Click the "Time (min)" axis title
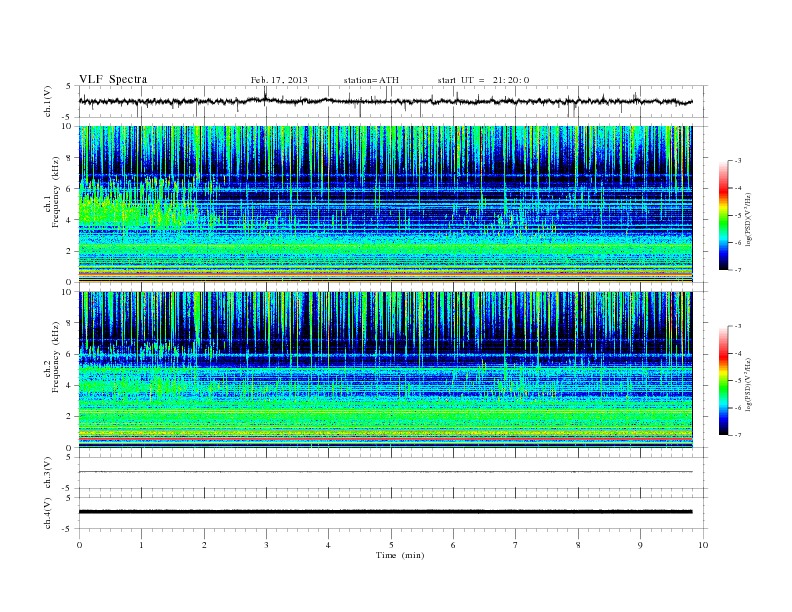The image size is (792, 612). pyautogui.click(x=400, y=555)
